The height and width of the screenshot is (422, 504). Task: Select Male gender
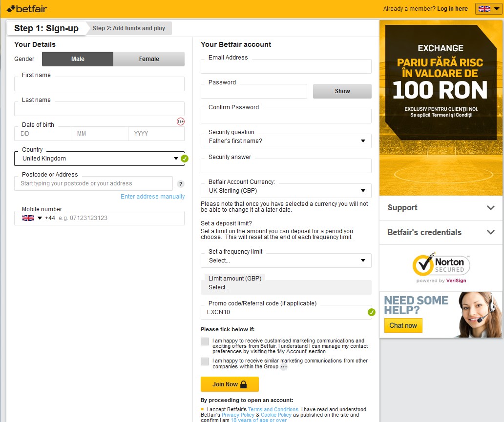click(x=78, y=59)
